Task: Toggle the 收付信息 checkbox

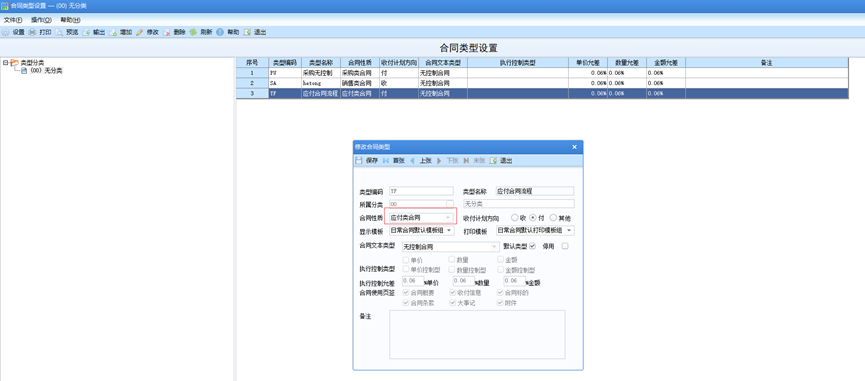Action: click(453, 293)
